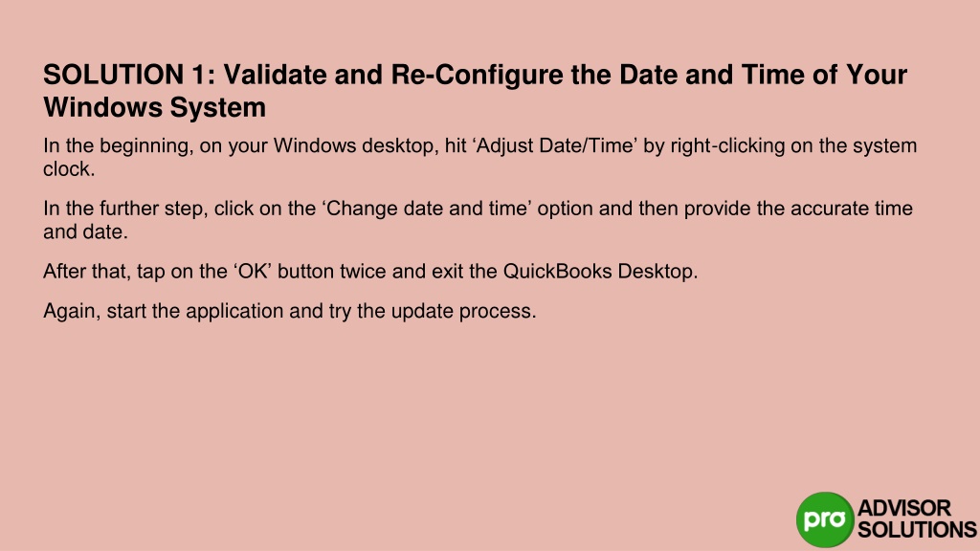Click the 'SOLUTIONS' text in the logo
This screenshot has width=980, height=551.
[x=917, y=530]
